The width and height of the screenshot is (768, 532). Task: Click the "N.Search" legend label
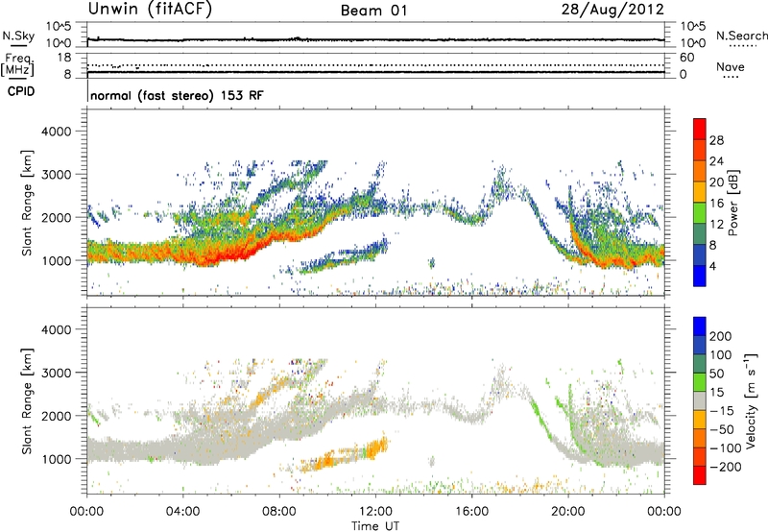[741, 36]
